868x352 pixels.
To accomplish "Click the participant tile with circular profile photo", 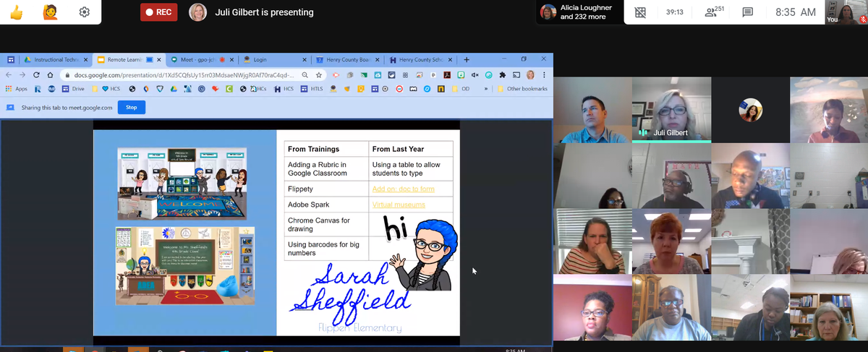I will (750, 110).
